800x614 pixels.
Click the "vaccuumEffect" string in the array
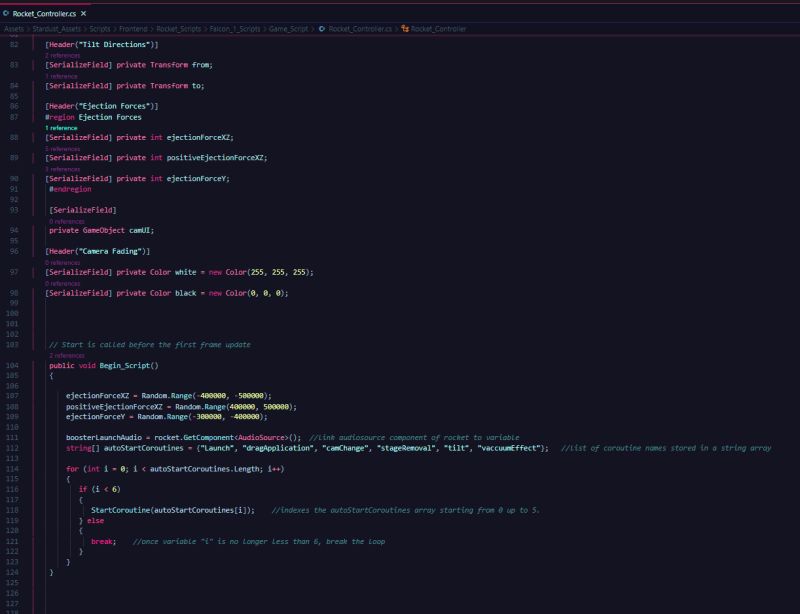coord(509,448)
